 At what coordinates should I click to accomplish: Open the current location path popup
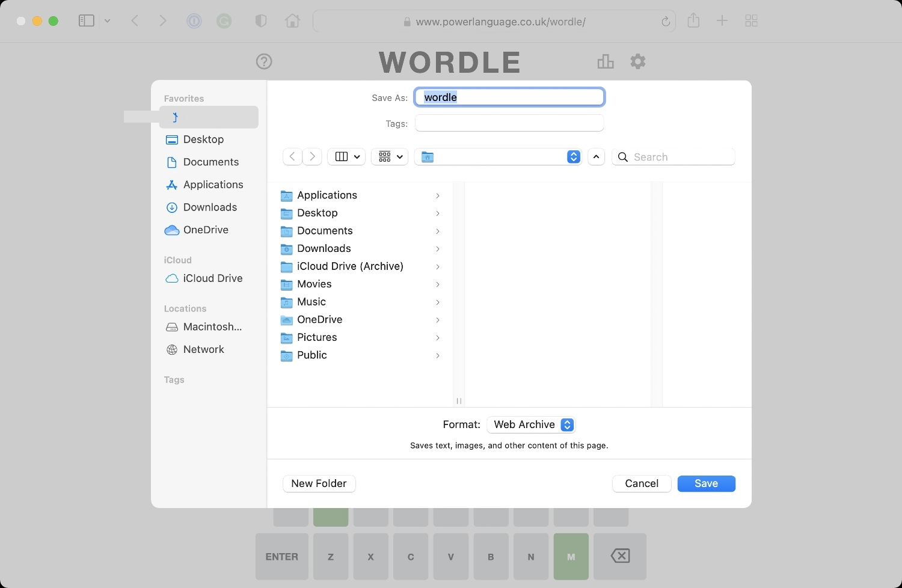(498, 157)
